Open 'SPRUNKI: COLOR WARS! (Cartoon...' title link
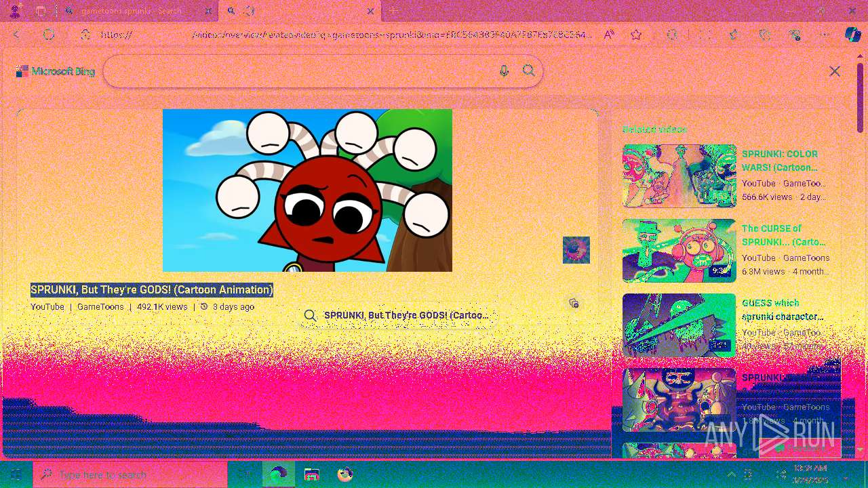This screenshot has height=488, width=868. (780, 161)
